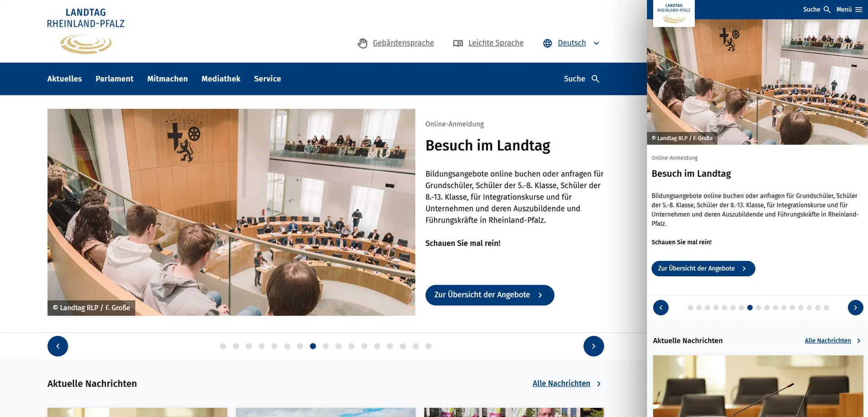This screenshot has width=868, height=417.
Task: Open the Mediathek navigation menu
Action: pyautogui.click(x=221, y=79)
